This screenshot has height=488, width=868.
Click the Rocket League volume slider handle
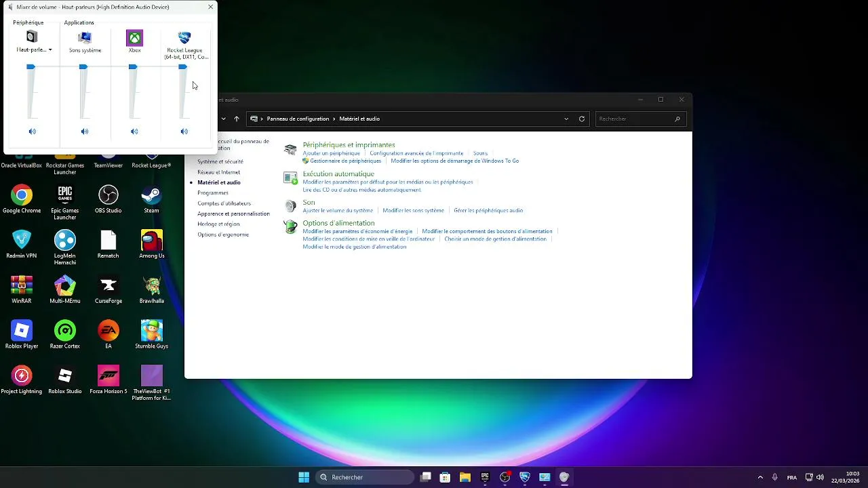coord(182,66)
